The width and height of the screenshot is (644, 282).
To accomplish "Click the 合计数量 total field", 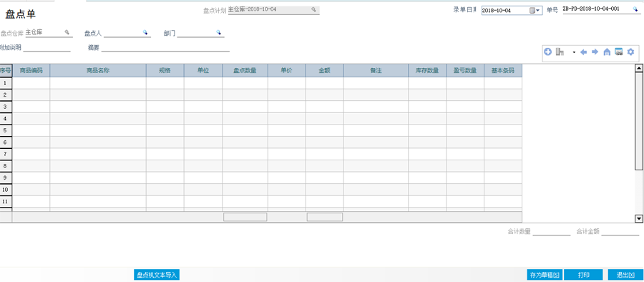I will [x=551, y=232].
